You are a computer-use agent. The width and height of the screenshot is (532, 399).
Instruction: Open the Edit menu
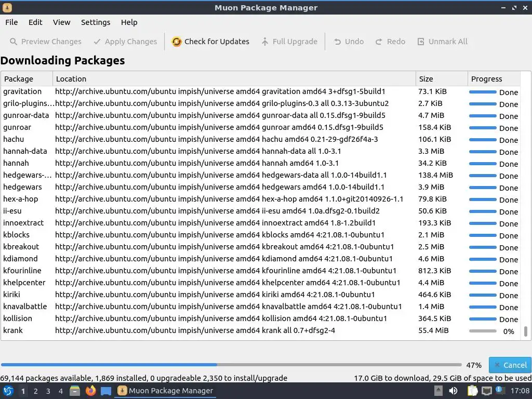pyautogui.click(x=35, y=22)
